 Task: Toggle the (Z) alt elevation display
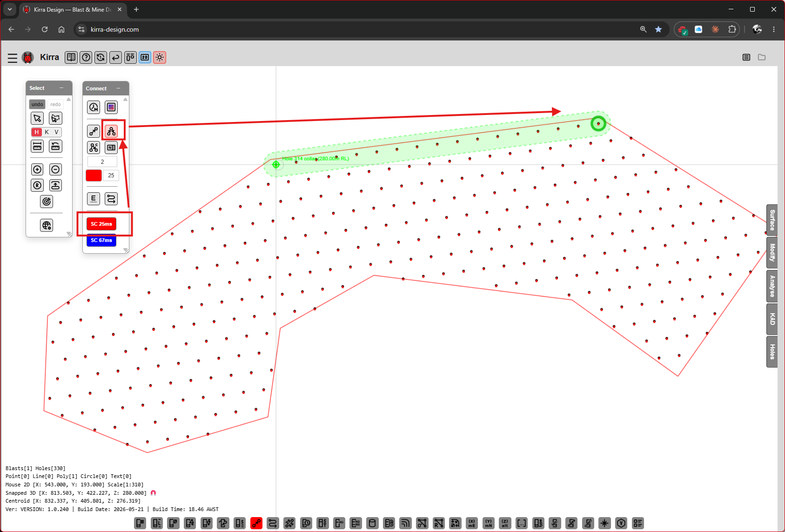click(505, 523)
